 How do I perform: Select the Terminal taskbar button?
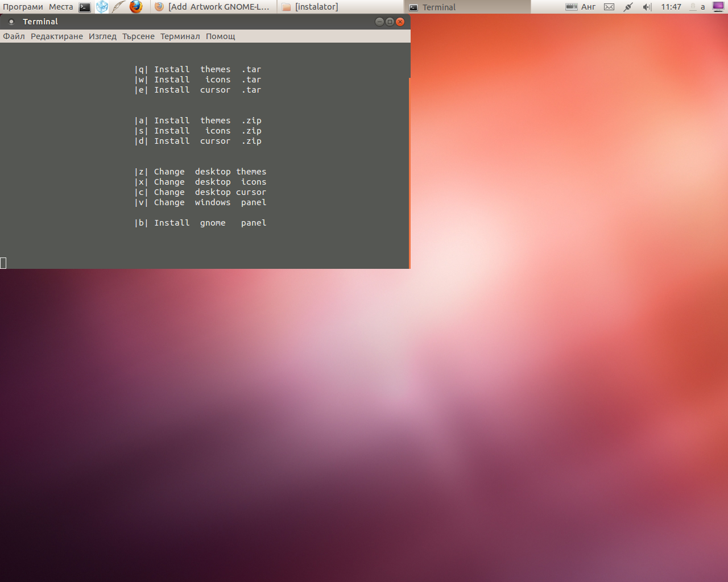pos(468,7)
